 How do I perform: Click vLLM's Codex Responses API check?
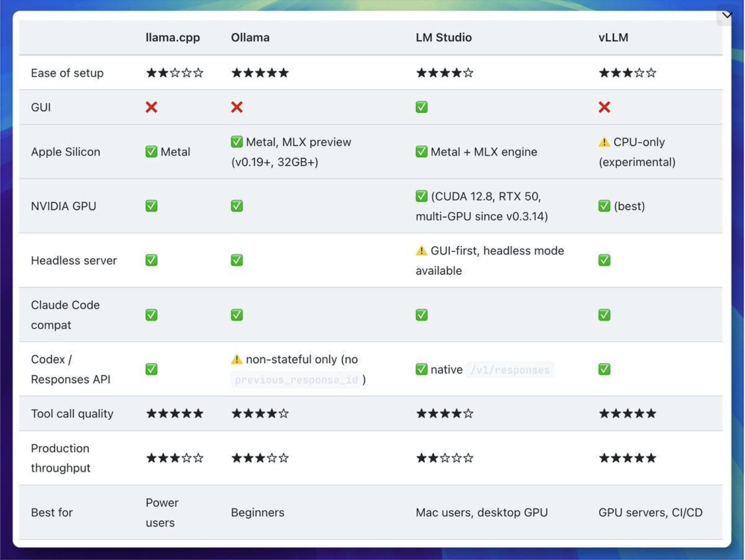604,369
